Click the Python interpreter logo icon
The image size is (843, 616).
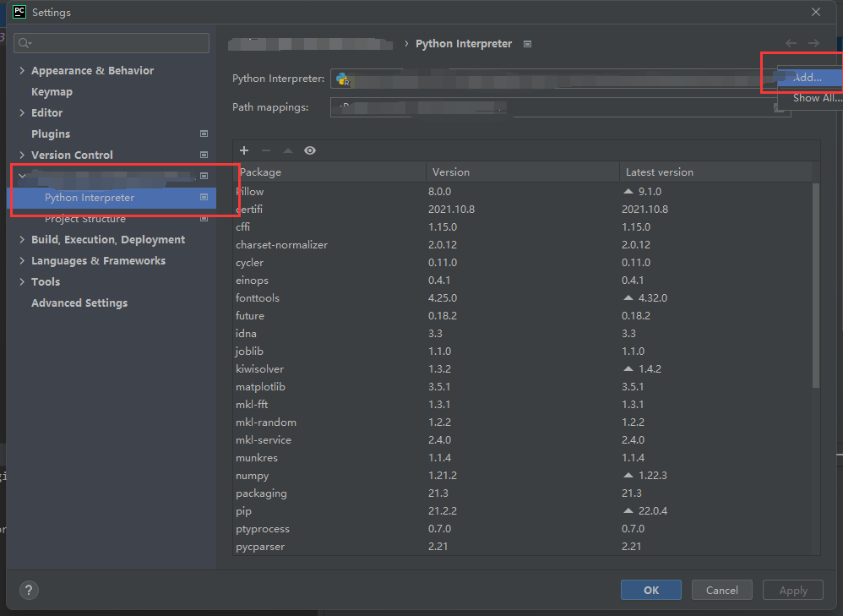[x=342, y=79]
